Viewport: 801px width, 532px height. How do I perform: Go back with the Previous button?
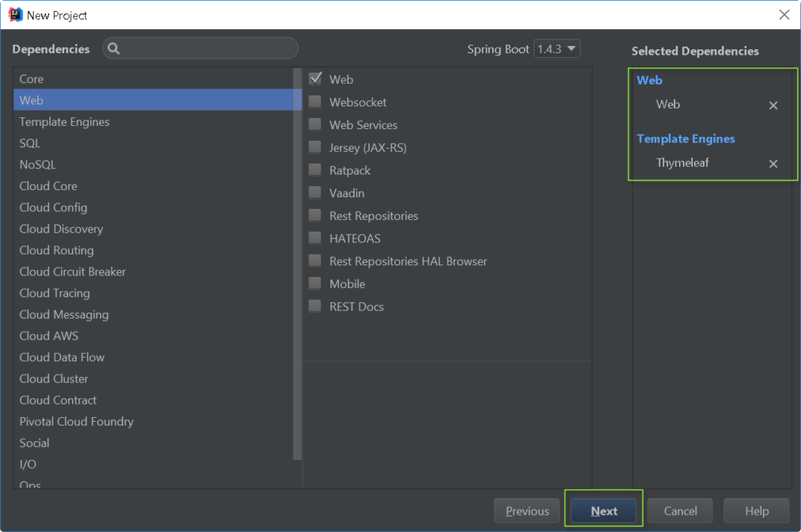[x=526, y=511]
